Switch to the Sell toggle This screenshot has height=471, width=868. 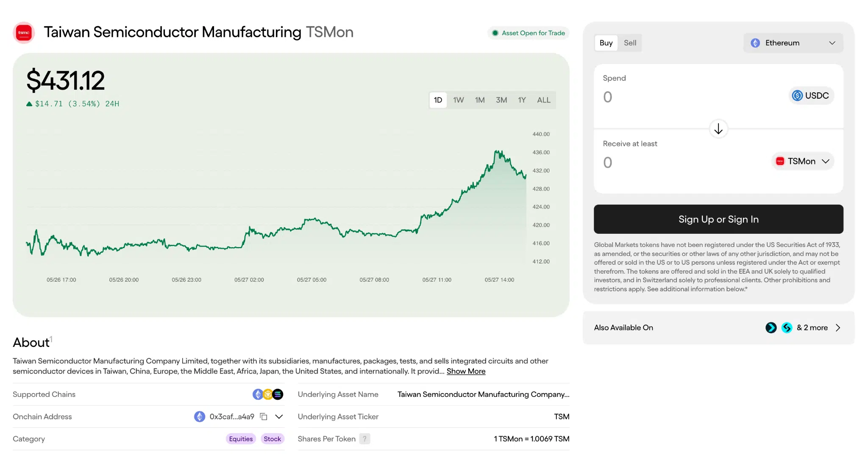point(630,43)
